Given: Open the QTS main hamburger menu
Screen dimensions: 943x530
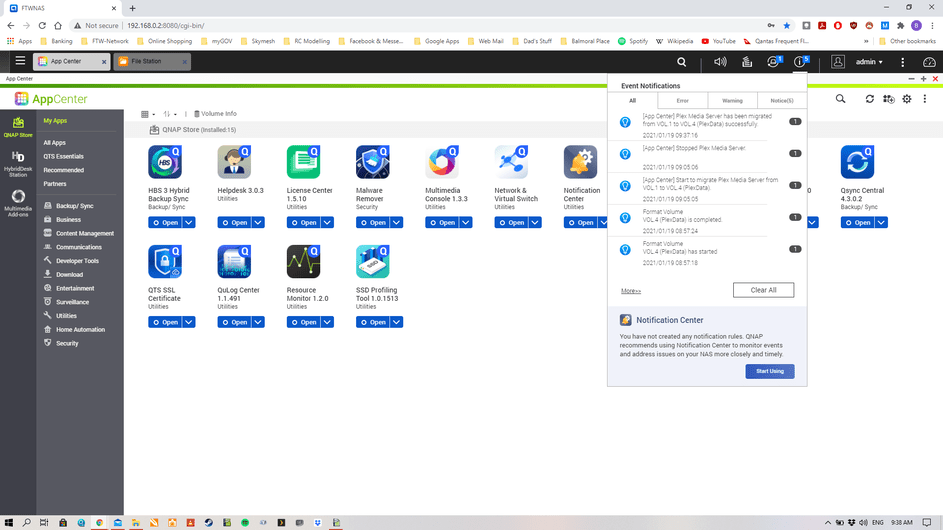Looking at the screenshot, I should pyautogui.click(x=20, y=61).
